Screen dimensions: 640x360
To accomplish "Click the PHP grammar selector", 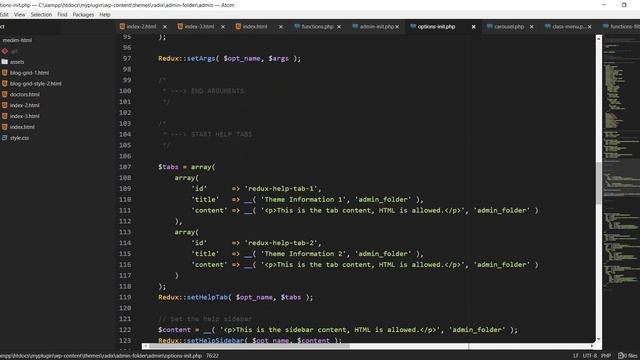I will [x=606, y=356].
